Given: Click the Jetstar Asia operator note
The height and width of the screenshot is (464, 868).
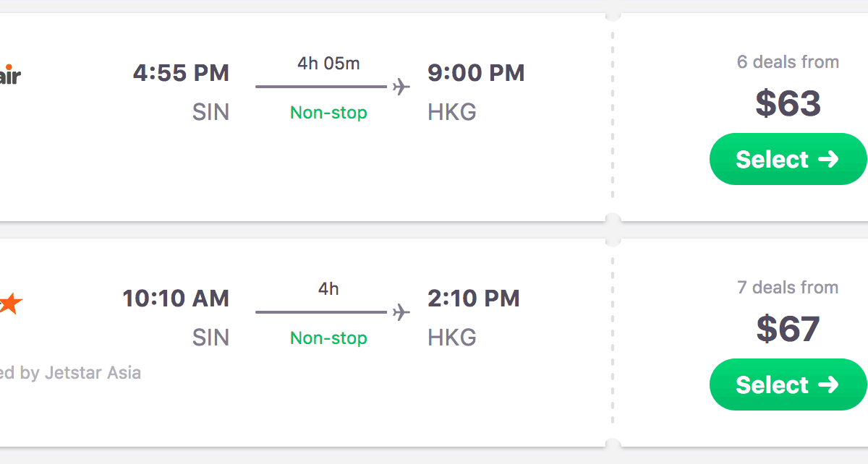Looking at the screenshot, I should tap(70, 373).
